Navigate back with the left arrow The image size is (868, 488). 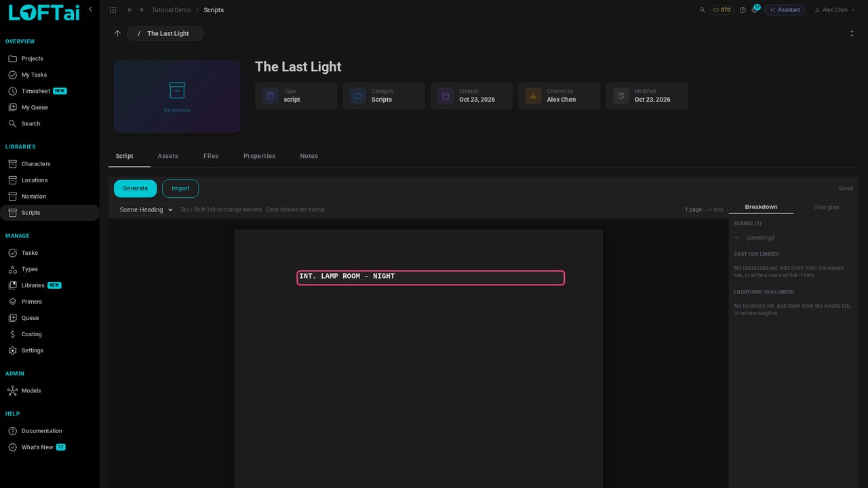(x=130, y=10)
